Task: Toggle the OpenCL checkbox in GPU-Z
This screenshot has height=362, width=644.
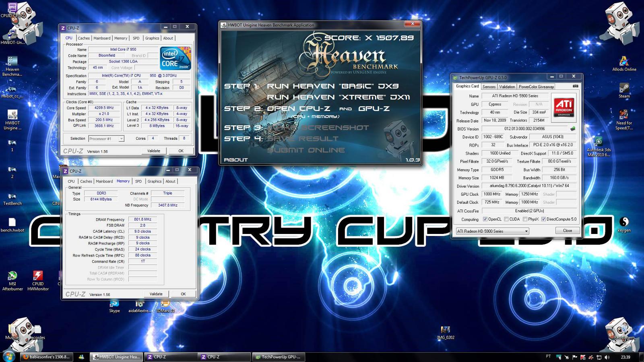Action: 485,219
